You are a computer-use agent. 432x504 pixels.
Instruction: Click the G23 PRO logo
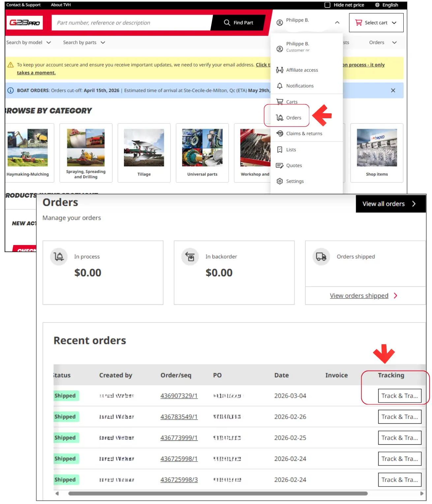[x=25, y=23]
